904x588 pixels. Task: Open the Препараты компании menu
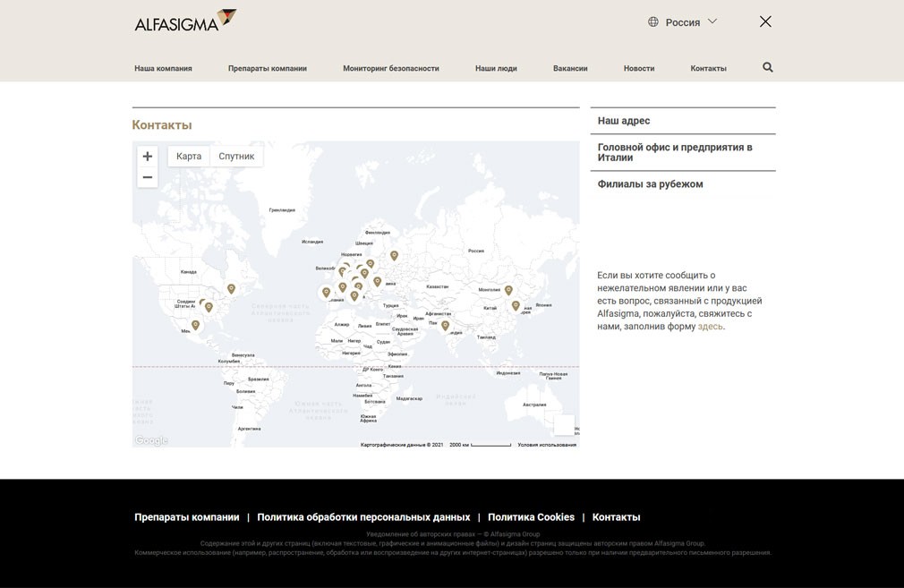coord(268,67)
